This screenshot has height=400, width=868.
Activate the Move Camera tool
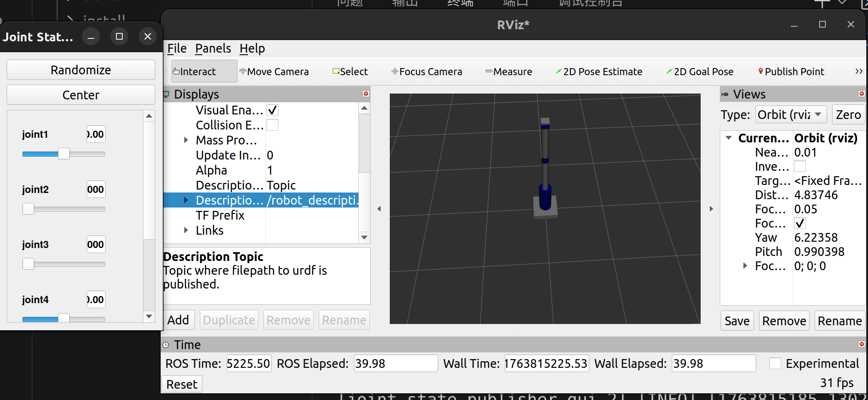click(274, 72)
